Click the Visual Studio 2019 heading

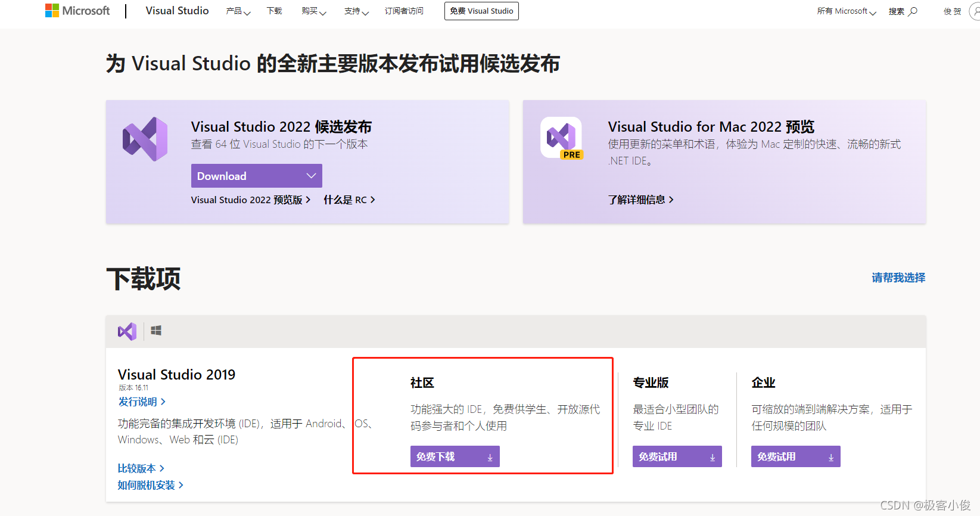[176, 375]
